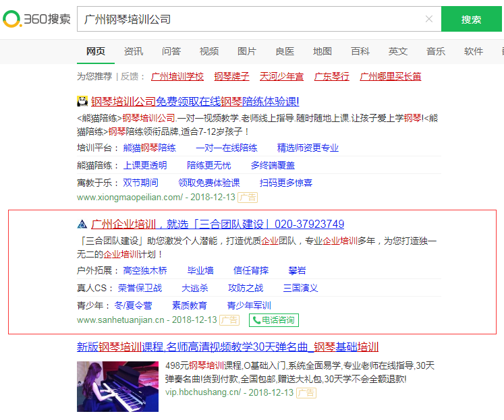Image resolution: width=504 pixels, height=420 pixels.
Task: Select the 地图 tab
Action: [x=323, y=51]
